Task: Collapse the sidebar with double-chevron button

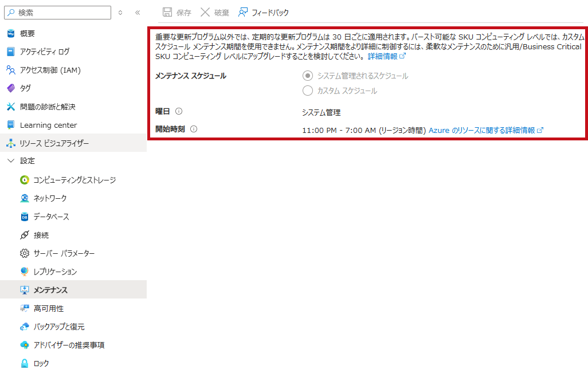Action: [x=138, y=13]
